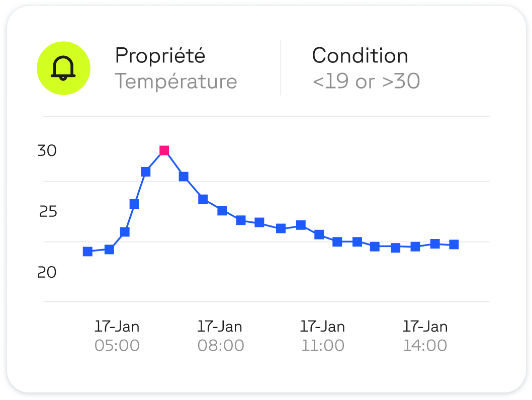532x400 pixels.
Task: Click the third blue data point from the left
Action: tap(125, 232)
